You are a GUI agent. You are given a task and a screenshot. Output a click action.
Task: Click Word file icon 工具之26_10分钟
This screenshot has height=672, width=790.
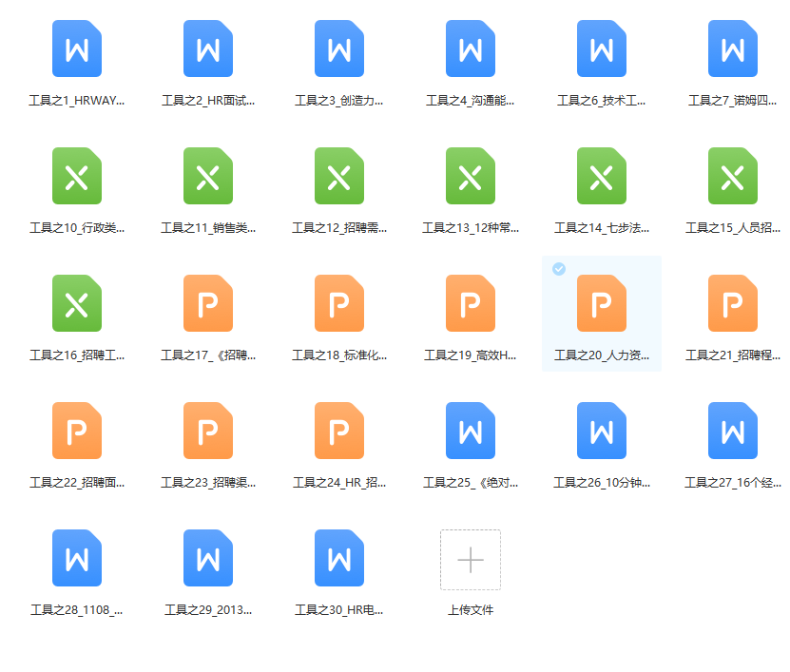[602, 431]
